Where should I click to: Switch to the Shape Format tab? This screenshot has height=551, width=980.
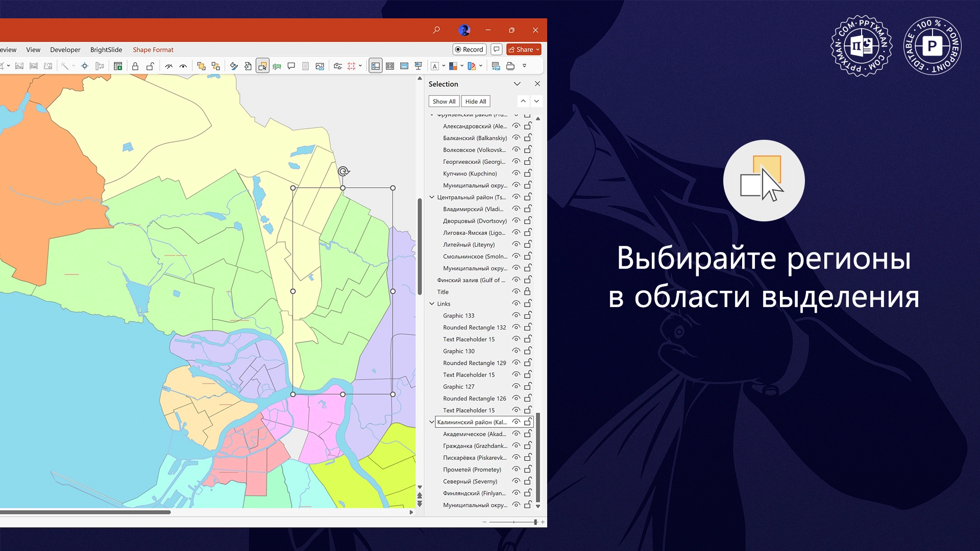pos(153,49)
